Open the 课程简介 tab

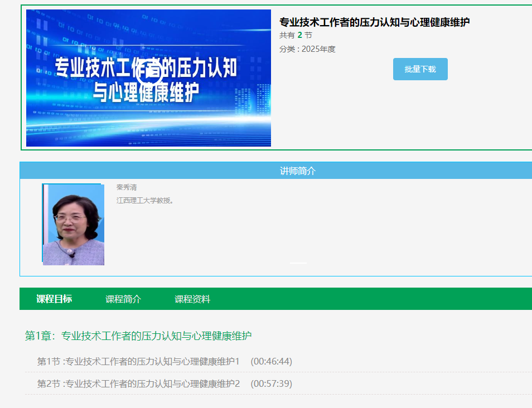tap(123, 299)
